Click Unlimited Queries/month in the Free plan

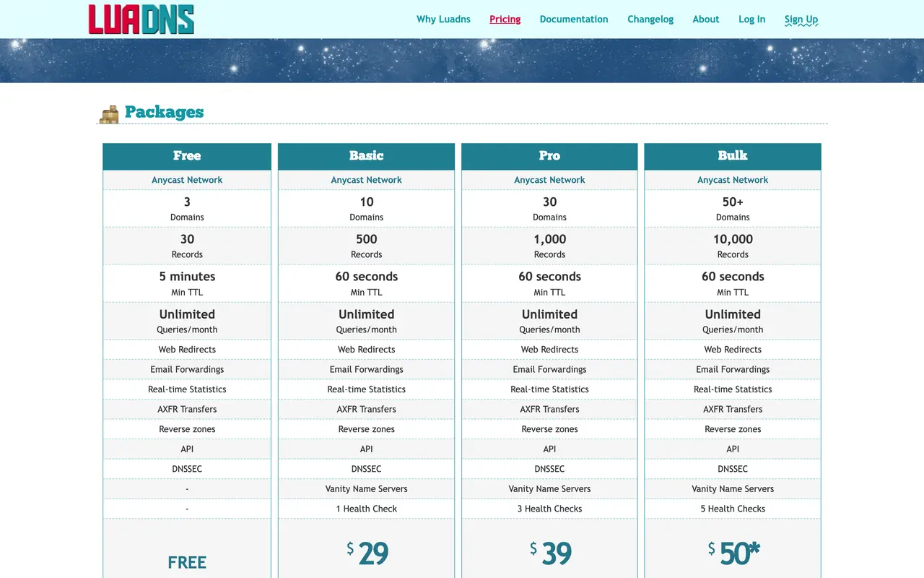click(187, 321)
